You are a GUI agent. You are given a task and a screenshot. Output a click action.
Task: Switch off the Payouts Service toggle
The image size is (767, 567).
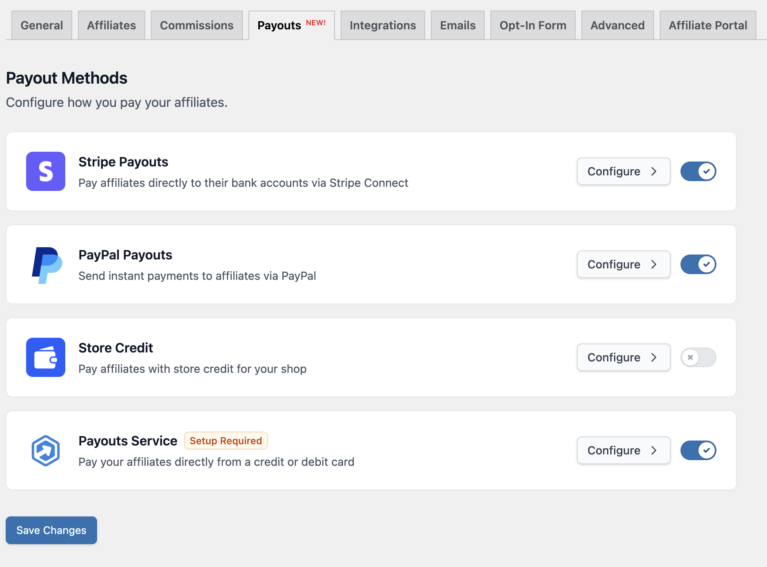[698, 450]
